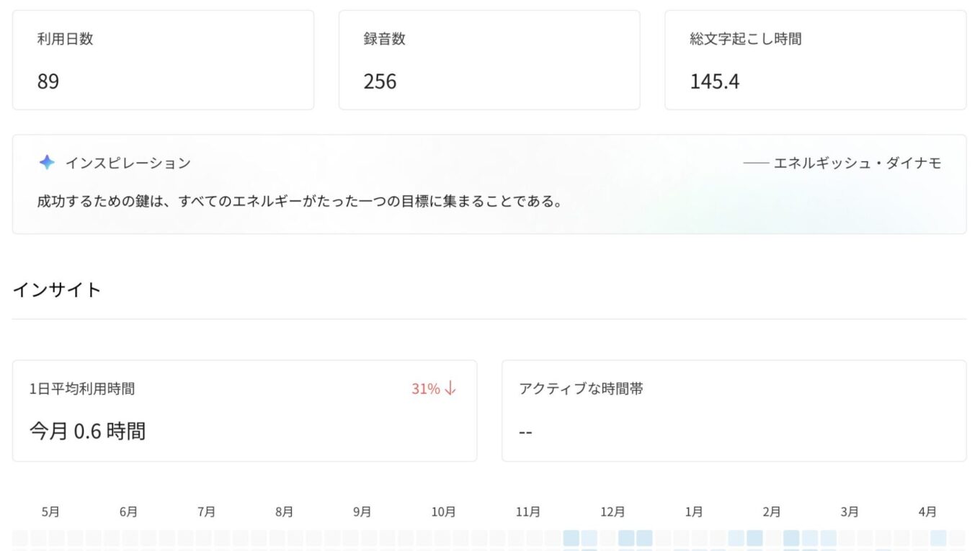Viewport: 980px width, 551px height.
Task: Click the red down arrow next to 31%
Action: pos(450,389)
